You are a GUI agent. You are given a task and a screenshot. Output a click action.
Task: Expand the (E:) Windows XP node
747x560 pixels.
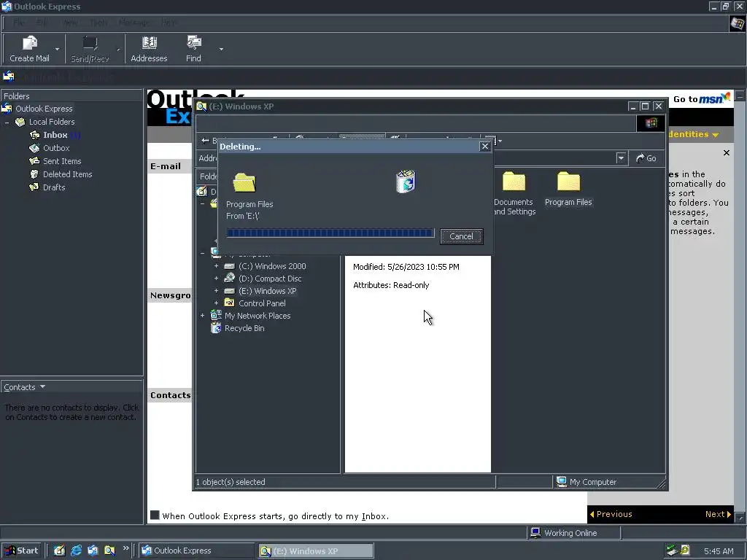point(216,291)
